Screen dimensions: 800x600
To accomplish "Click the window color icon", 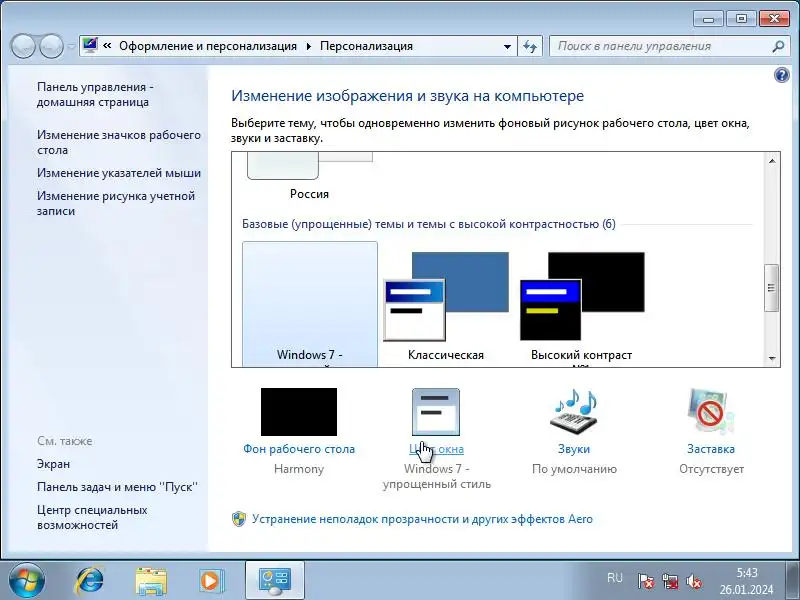I will pos(436,412).
